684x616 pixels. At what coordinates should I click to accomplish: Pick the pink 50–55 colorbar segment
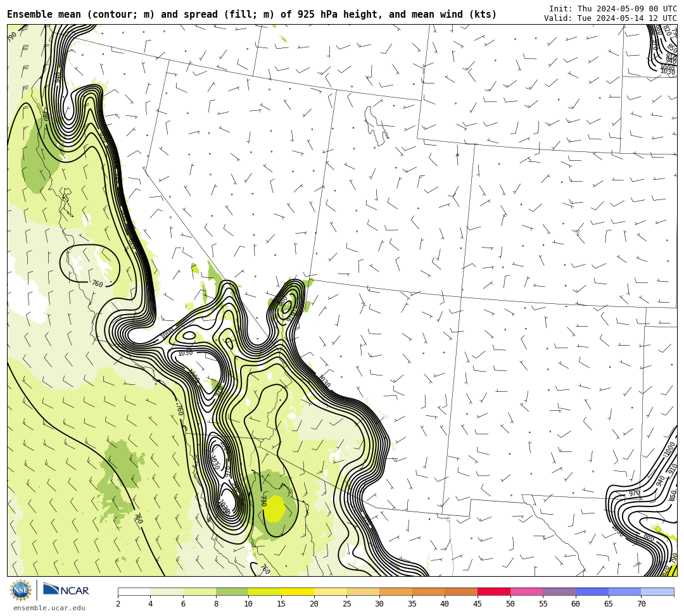[526, 591]
